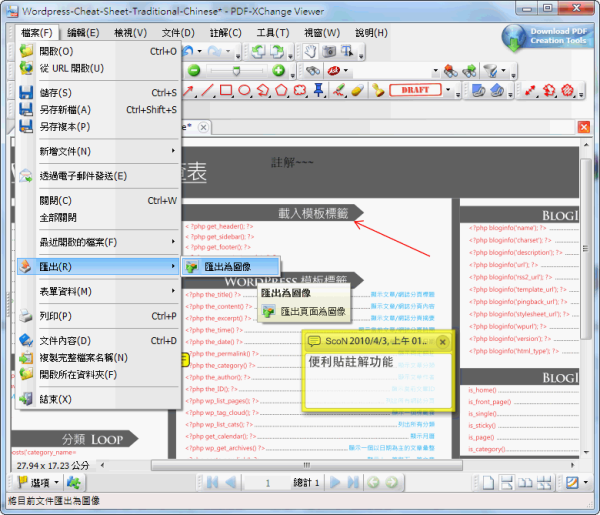The height and width of the screenshot is (515, 600).
Task: Select the Cloud annotation tool
Action: coord(300,90)
